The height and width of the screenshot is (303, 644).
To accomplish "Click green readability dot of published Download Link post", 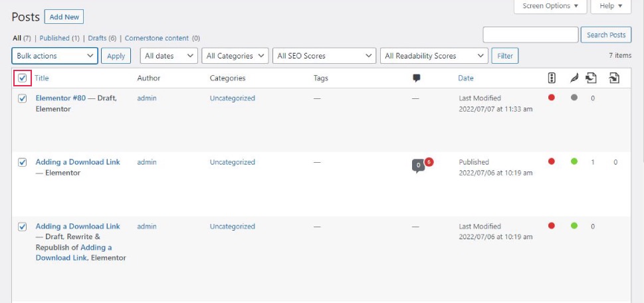I will 574,161.
